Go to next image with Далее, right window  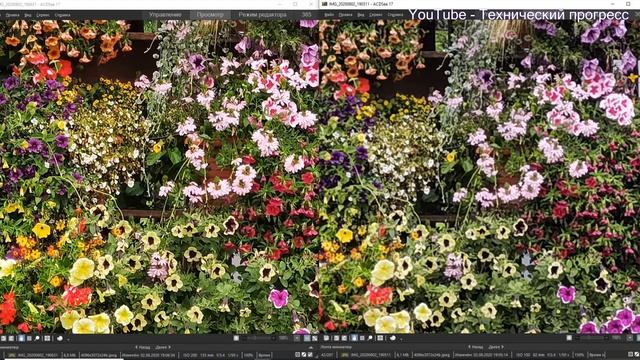point(496,347)
